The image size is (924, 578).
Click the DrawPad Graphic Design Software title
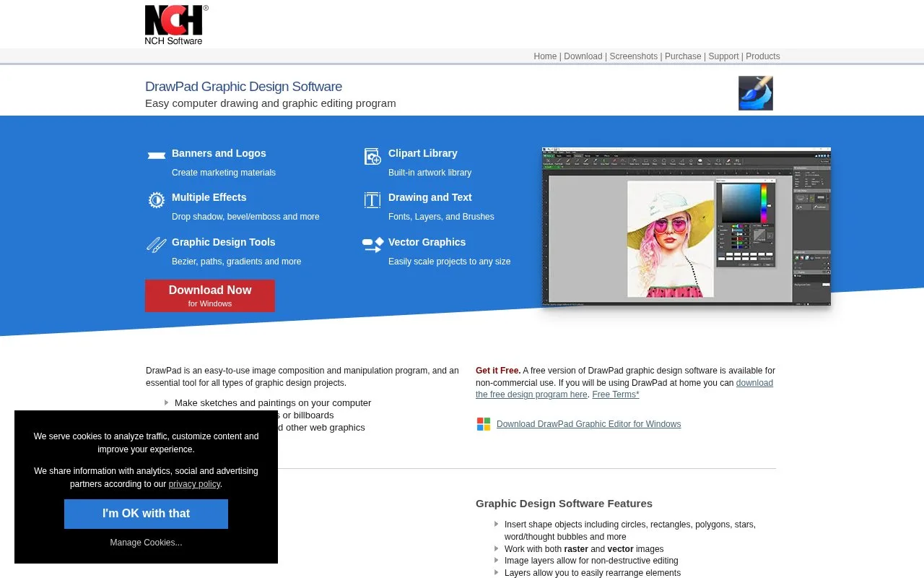pos(243,87)
